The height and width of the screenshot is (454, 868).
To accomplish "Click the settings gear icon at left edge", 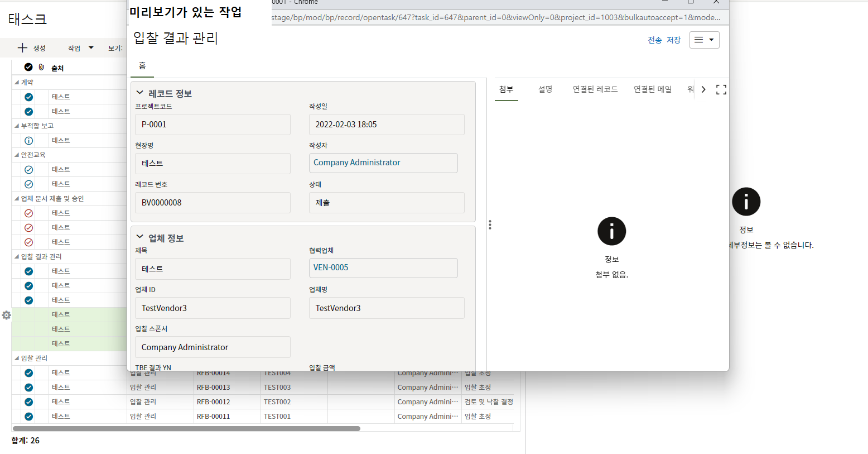I will (6, 316).
